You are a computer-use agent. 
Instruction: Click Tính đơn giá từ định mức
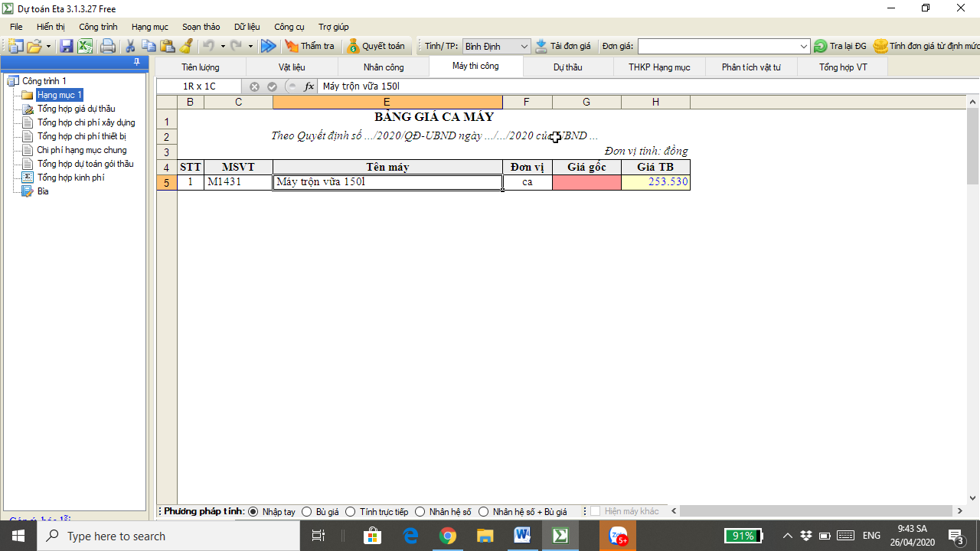coord(926,46)
